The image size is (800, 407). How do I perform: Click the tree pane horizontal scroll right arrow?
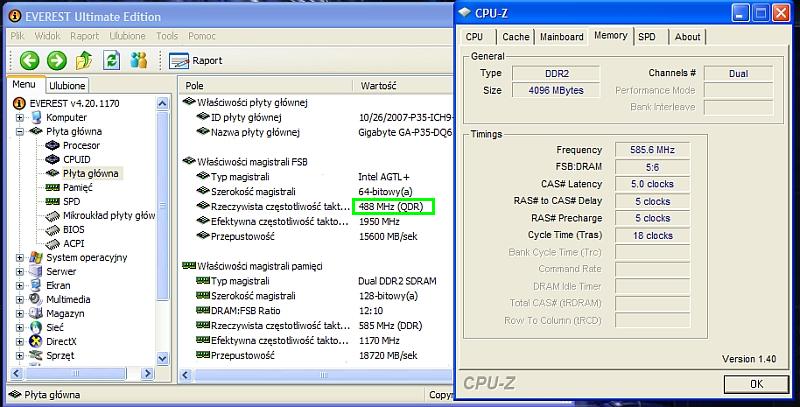(147, 374)
